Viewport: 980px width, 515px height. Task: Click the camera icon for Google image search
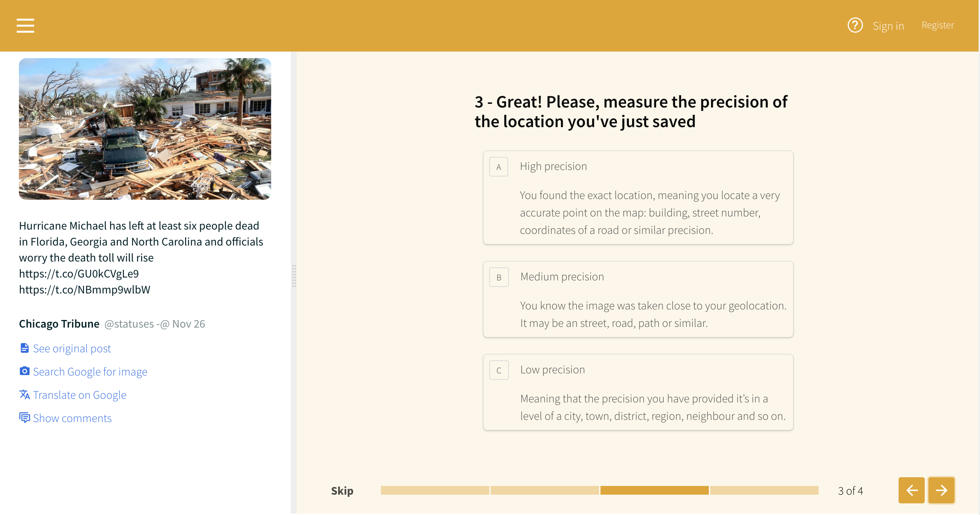[x=24, y=371]
